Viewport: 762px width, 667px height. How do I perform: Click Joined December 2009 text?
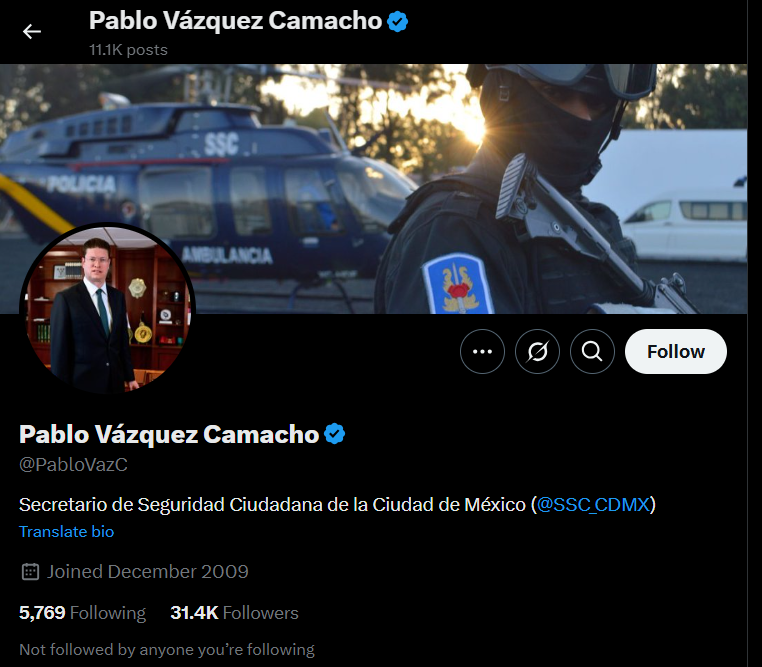pos(148,572)
